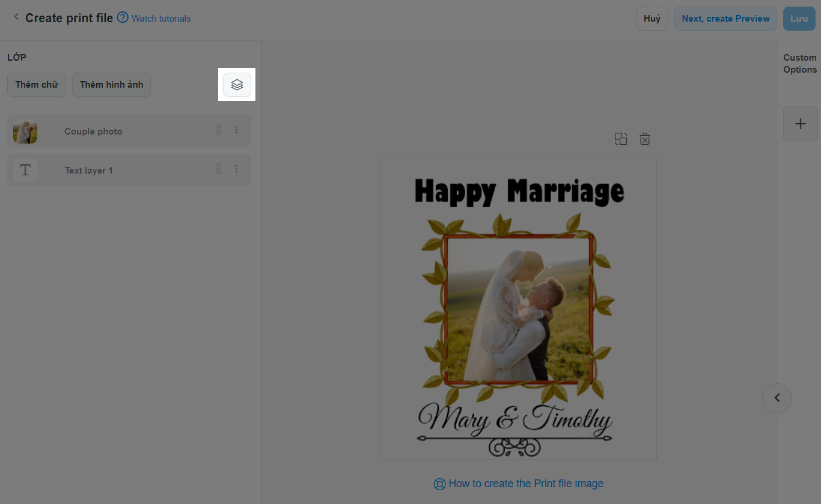Open the more options menu for Couple photo
821x504 pixels.
click(236, 130)
